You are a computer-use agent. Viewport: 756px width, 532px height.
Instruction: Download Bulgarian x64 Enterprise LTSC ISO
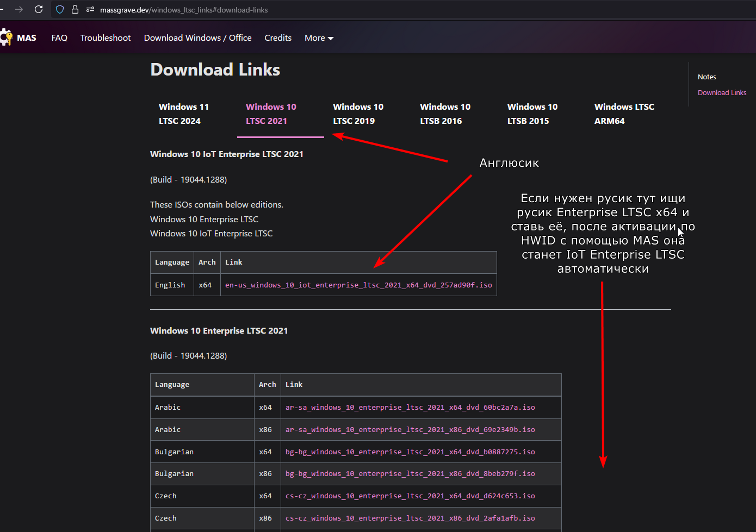pyautogui.click(x=410, y=452)
